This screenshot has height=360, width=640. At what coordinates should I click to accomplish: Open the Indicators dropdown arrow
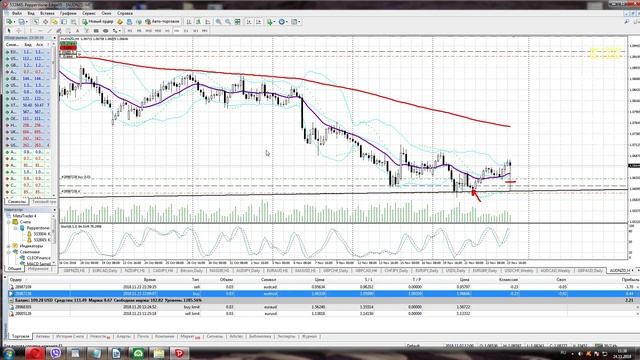[274, 22]
